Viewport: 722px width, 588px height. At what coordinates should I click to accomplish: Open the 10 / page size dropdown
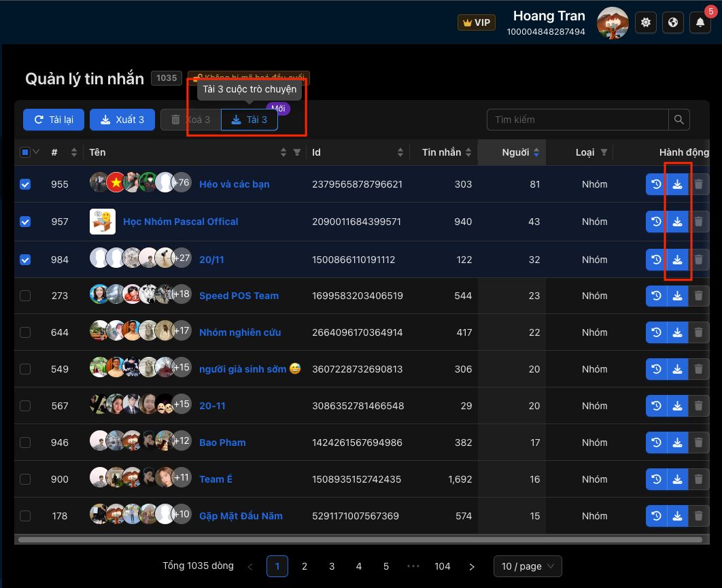click(x=528, y=566)
